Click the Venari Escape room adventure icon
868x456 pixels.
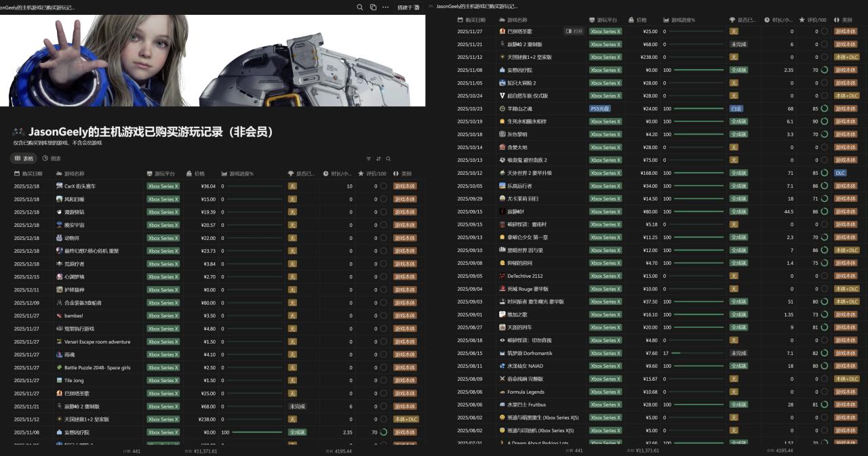coord(60,341)
